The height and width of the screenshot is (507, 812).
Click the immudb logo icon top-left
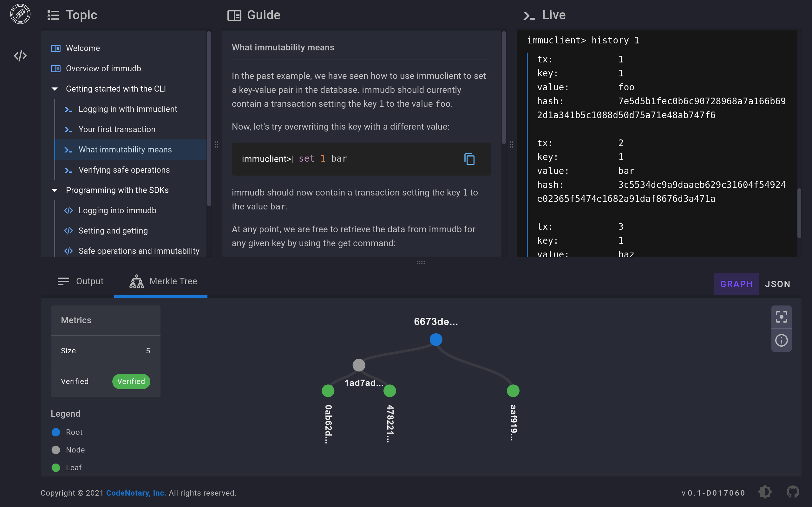coord(20,14)
